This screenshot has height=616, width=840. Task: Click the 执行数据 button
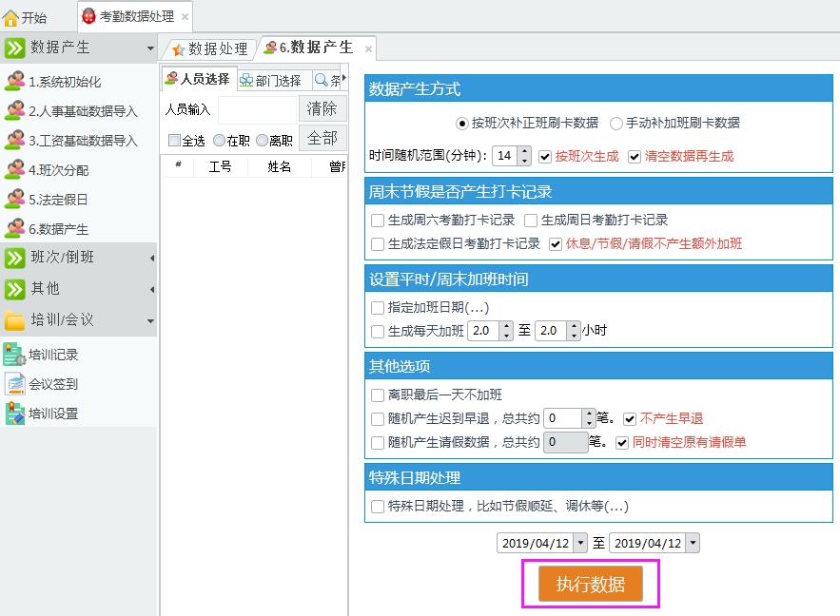[591, 584]
